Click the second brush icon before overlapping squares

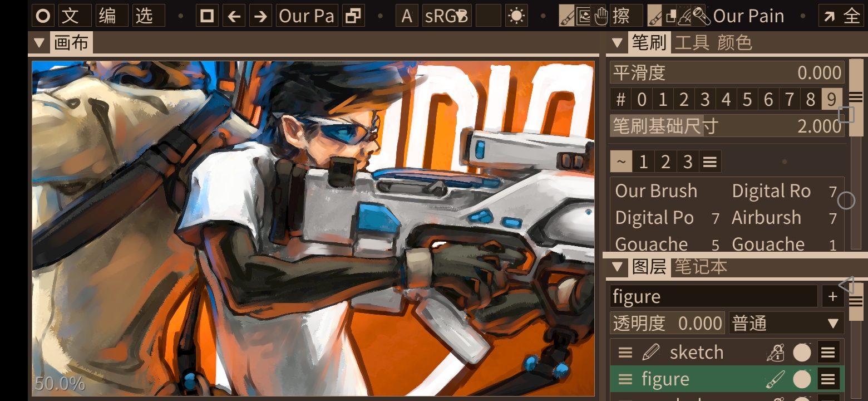pos(655,16)
